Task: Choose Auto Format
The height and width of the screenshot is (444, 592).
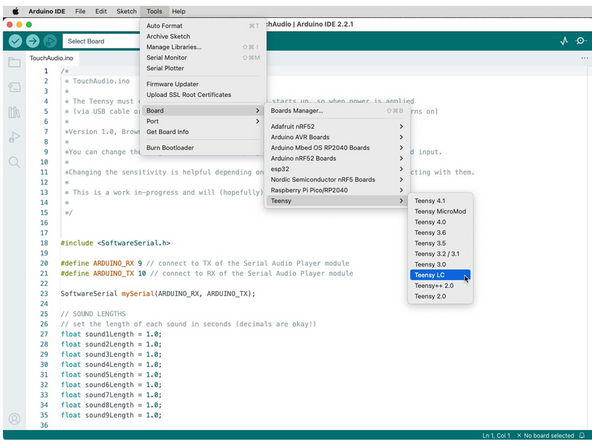Action: tap(203, 26)
